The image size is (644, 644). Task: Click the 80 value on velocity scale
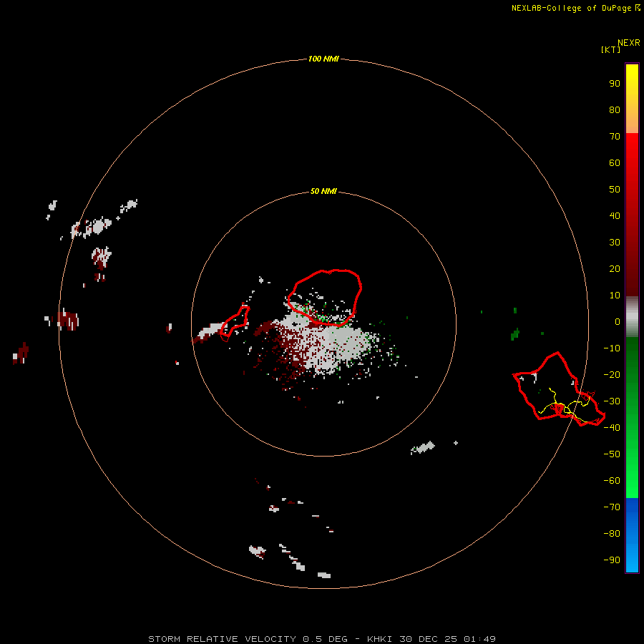click(x=615, y=109)
